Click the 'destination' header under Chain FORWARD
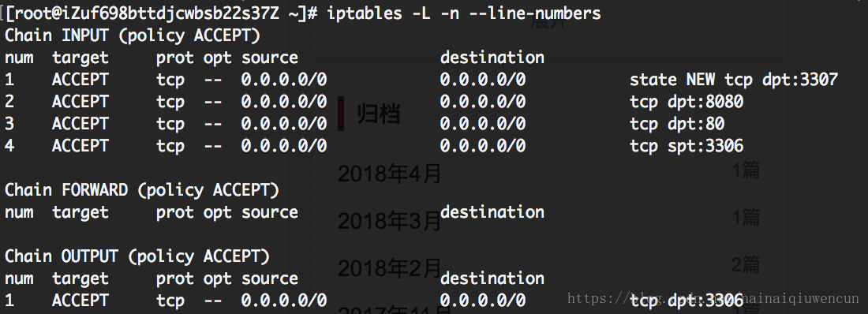 (x=492, y=212)
